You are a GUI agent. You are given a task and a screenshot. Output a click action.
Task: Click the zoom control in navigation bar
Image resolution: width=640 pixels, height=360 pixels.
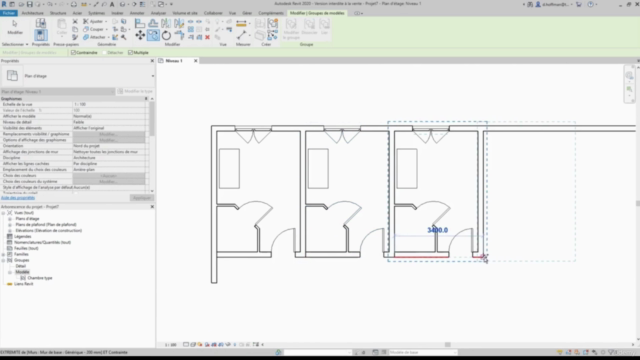click(x=629, y=89)
